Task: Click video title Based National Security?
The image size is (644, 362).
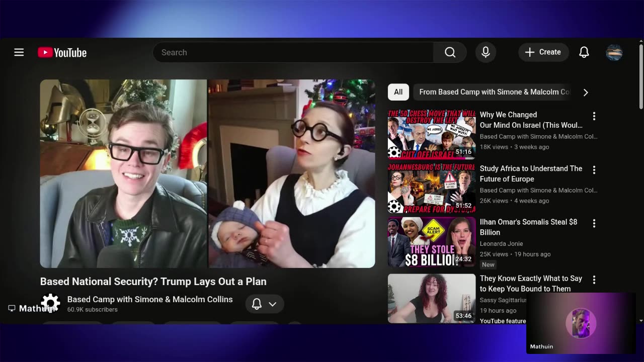Action: pyautogui.click(x=153, y=282)
